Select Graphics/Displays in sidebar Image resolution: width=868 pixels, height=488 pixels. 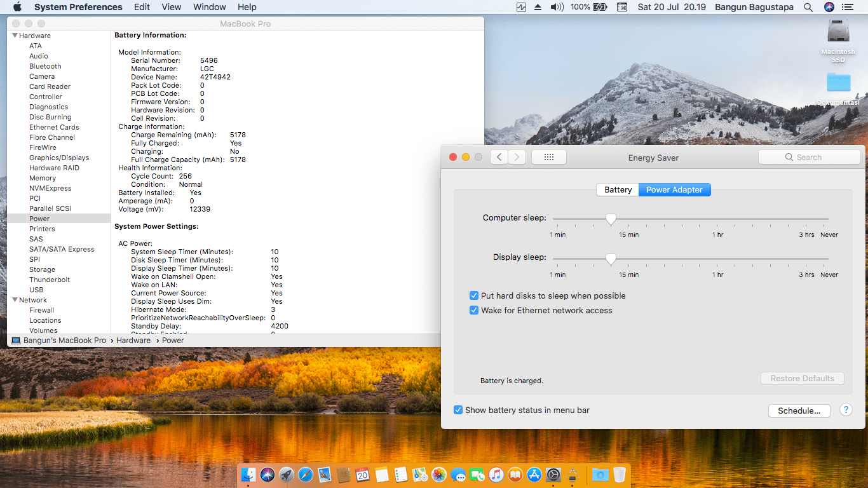(x=59, y=158)
